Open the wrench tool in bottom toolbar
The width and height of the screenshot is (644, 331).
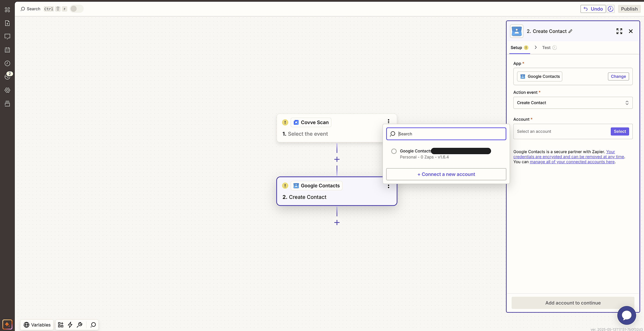[80, 325]
